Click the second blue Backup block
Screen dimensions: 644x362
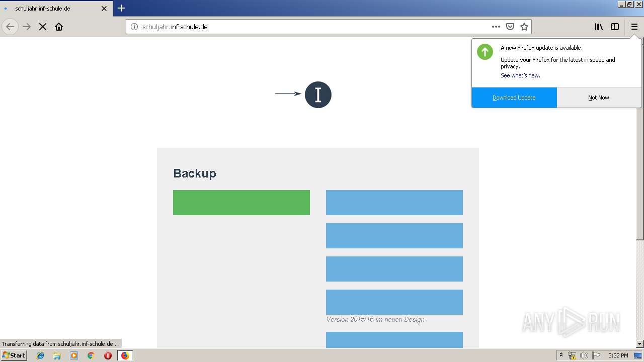click(x=394, y=236)
